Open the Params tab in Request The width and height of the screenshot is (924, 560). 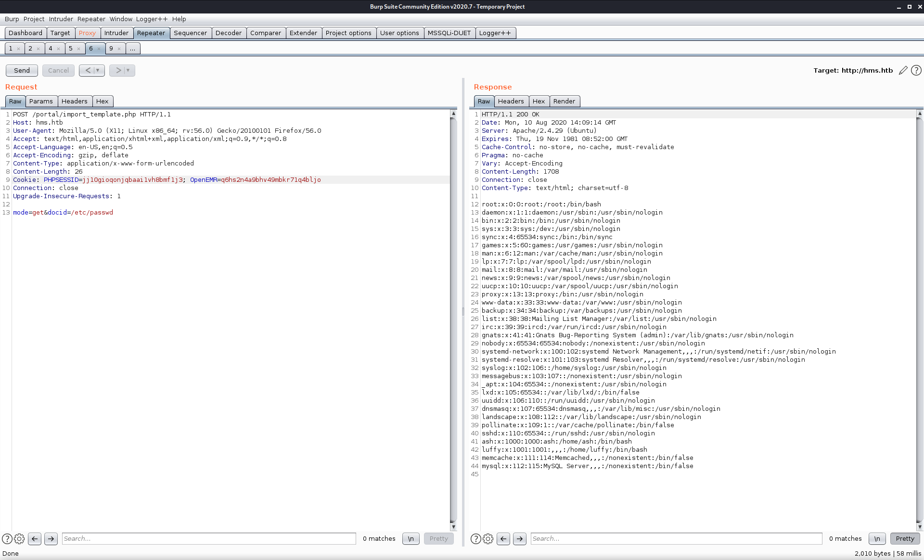pyautogui.click(x=41, y=101)
